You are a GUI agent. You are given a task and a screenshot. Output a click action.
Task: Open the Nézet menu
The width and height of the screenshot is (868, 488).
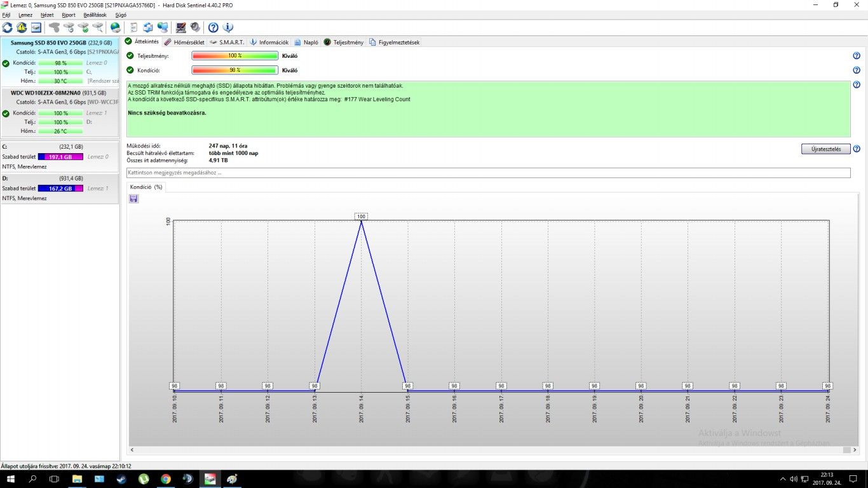47,15
